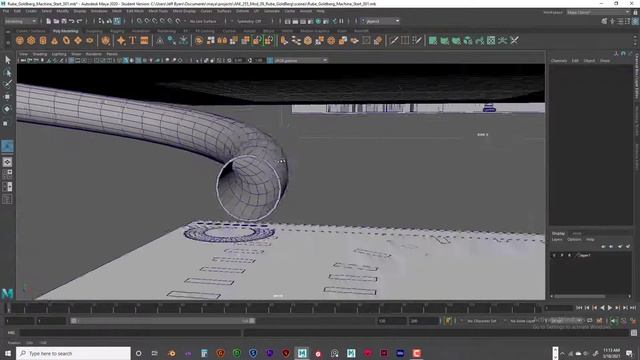Create a polygon cone from the shelf
This screenshot has width=640, height=360.
coord(55,40)
